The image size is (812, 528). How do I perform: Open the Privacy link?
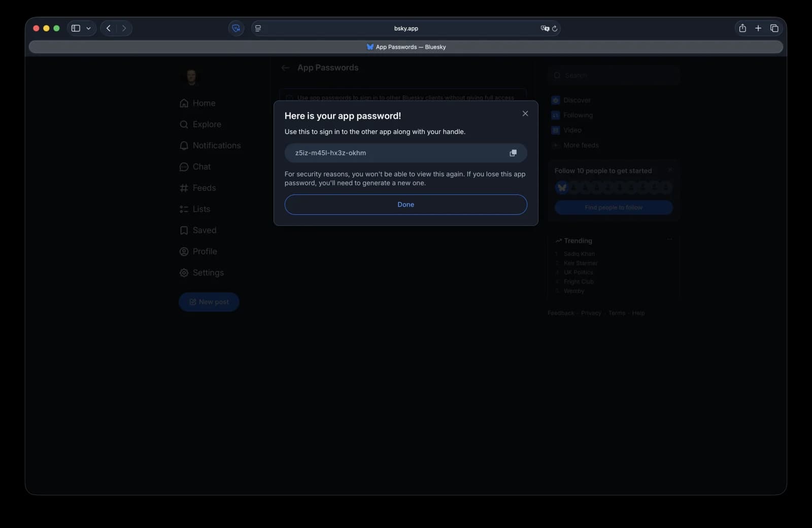tap(591, 313)
